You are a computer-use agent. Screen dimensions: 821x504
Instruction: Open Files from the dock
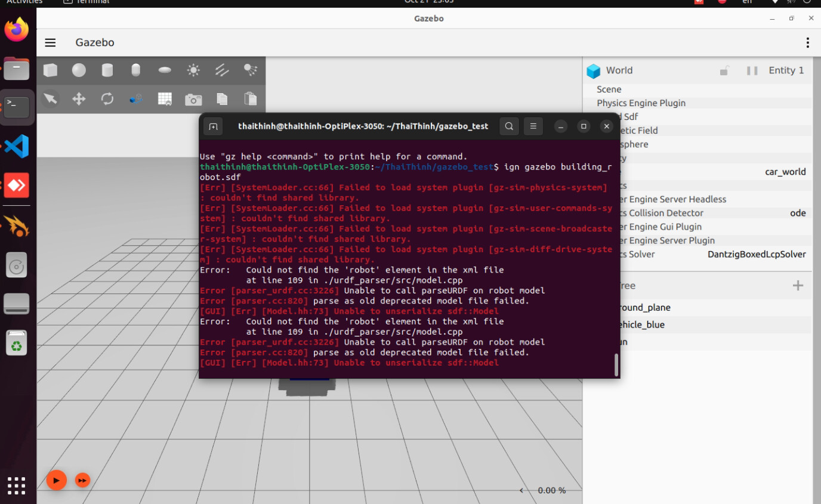(x=17, y=69)
